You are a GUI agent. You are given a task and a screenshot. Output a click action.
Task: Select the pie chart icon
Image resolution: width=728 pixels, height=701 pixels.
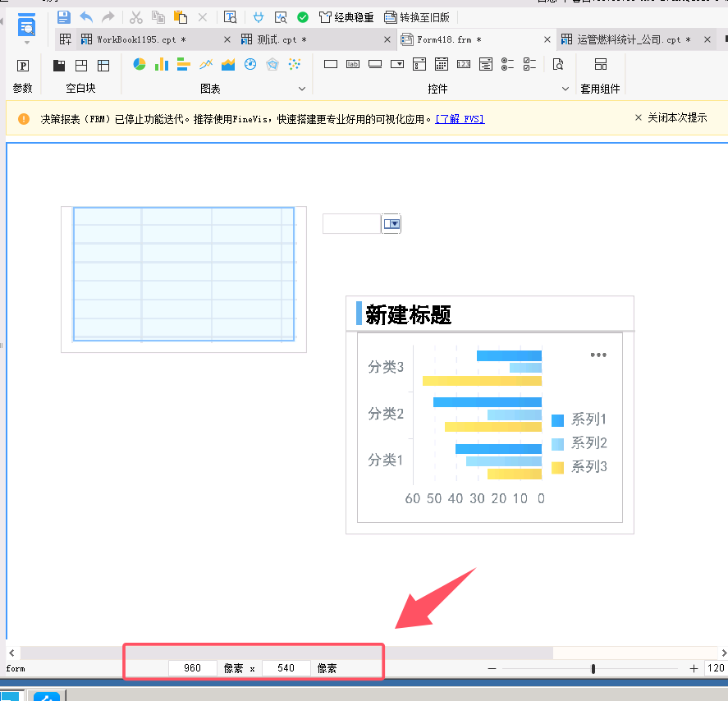point(140,64)
